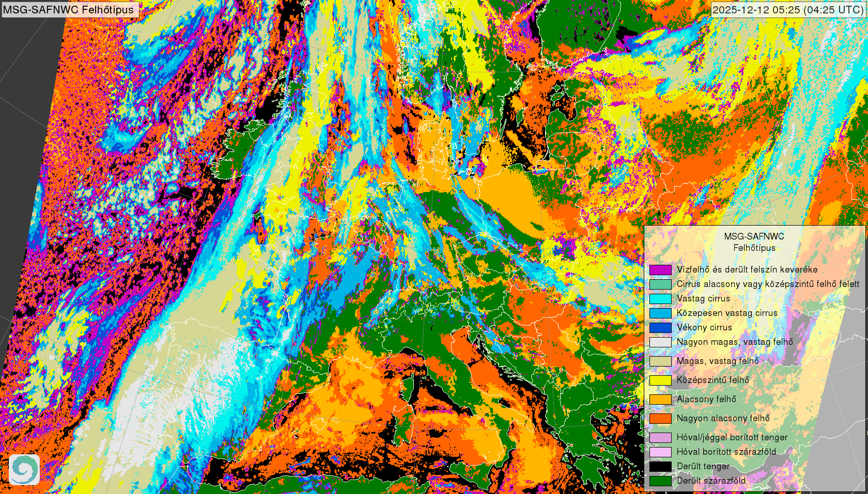This screenshot has height=494, width=868.
Task: Click the EUMETSAT swirl logo icon
Action: [x=24, y=469]
